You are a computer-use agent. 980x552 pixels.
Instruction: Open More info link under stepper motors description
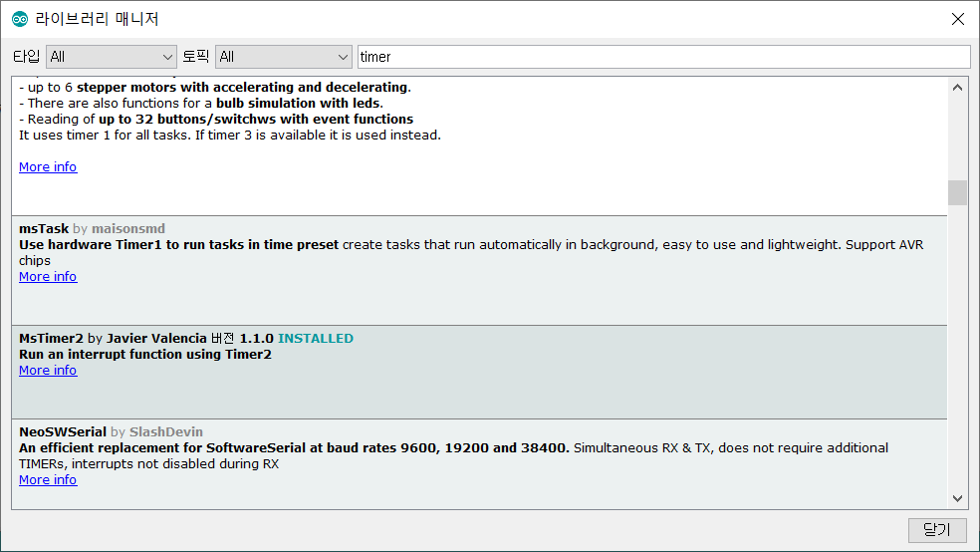[48, 167]
